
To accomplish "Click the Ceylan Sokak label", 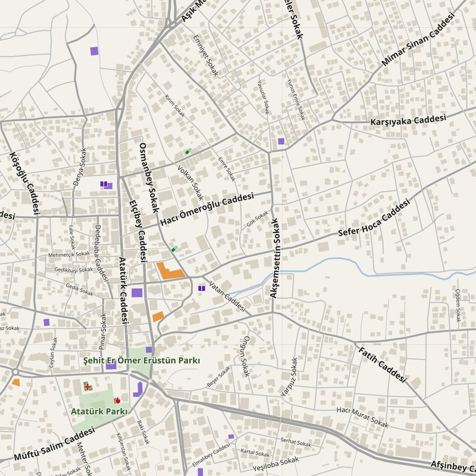I will [x=53, y=352].
